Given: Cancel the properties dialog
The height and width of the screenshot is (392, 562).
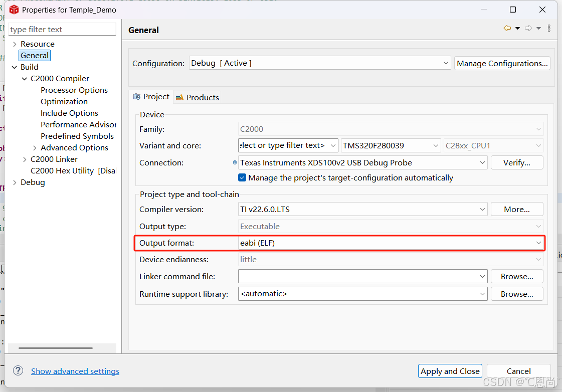Looking at the screenshot, I should [x=518, y=371].
